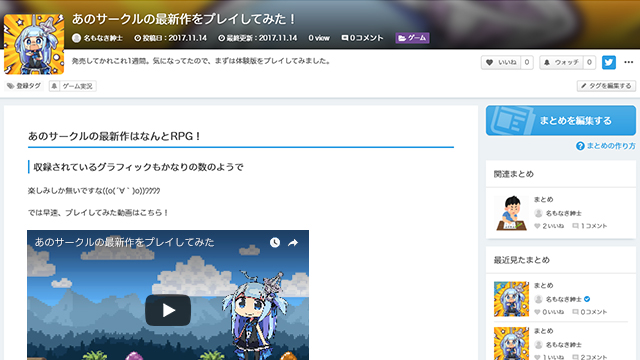Click the 1コメント in related summary
The height and width of the screenshot is (360, 640).
pos(590,226)
